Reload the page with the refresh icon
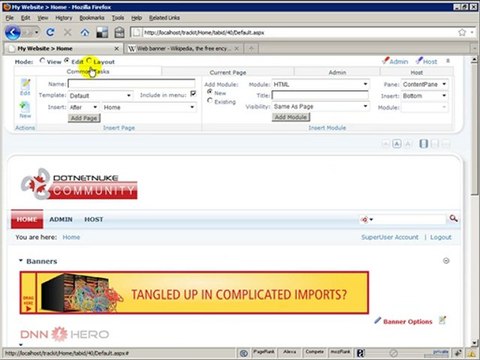480x360 pixels. pos(50,32)
